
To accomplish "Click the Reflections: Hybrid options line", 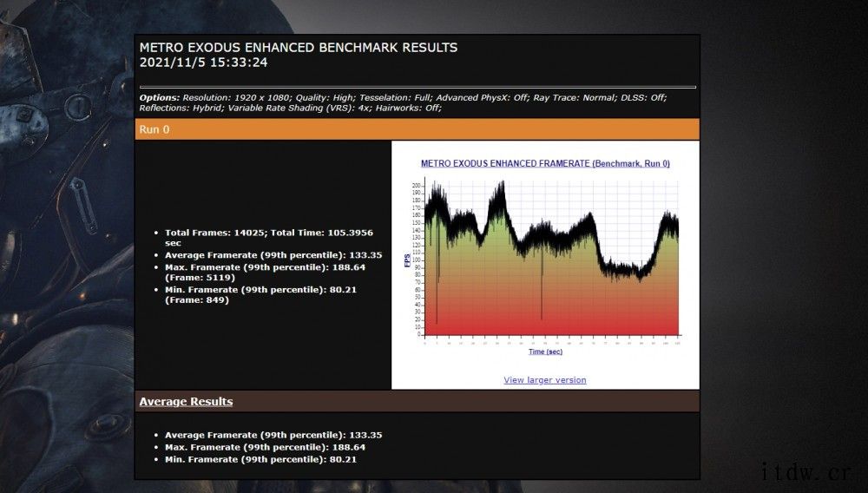I will [290, 108].
